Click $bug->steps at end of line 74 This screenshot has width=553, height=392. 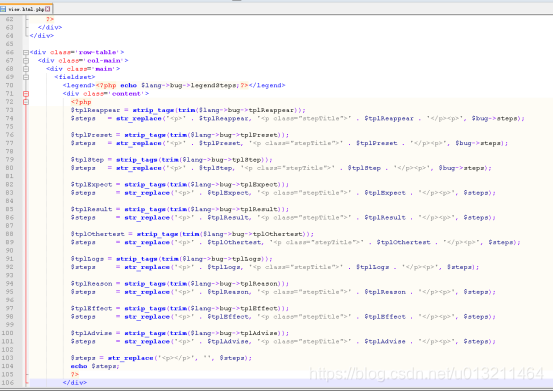495,118
